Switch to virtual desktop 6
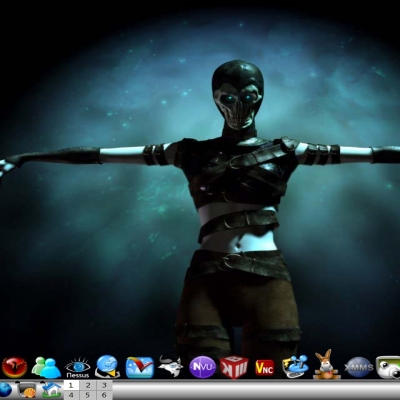Viewport: 400px width, 400px height. click(x=104, y=395)
